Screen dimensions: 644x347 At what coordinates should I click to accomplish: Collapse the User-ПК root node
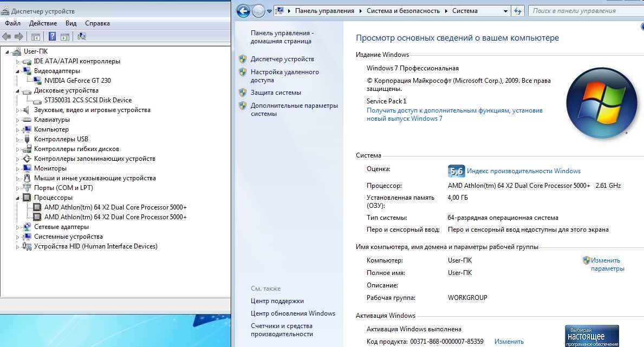click(8, 52)
